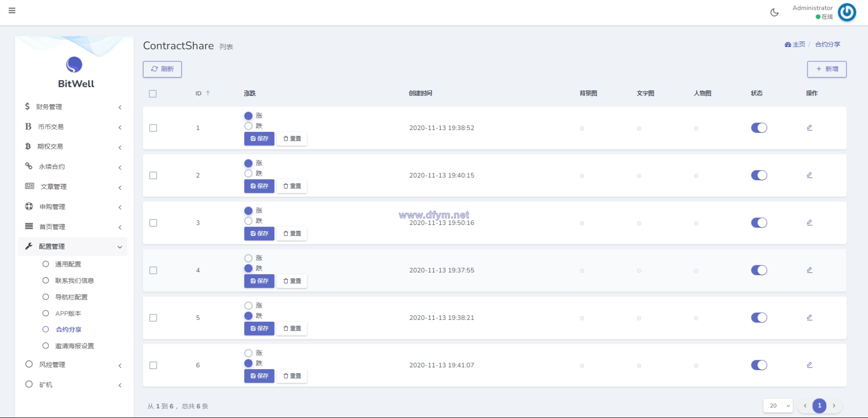This screenshot has width=868, height=418.
Task: Click the BitWell logo
Action: tap(74, 65)
